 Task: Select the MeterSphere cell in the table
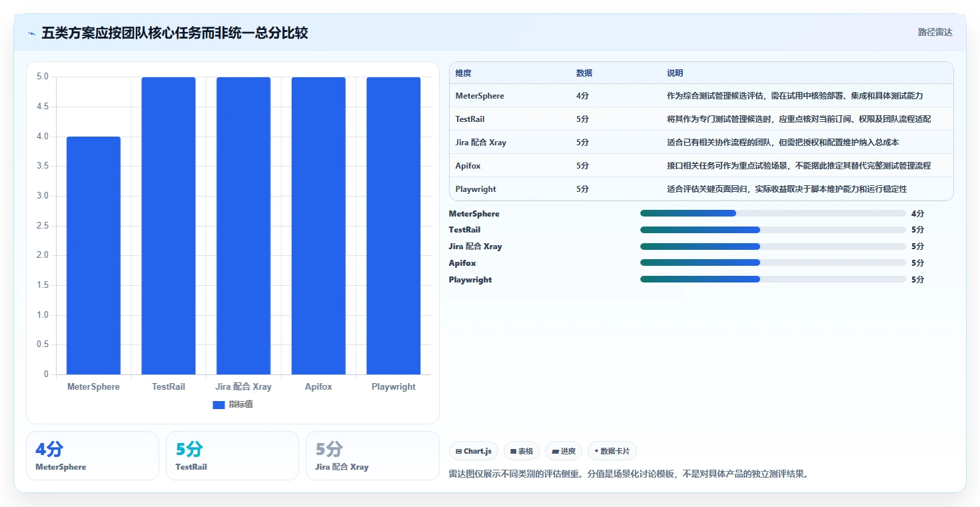click(480, 96)
